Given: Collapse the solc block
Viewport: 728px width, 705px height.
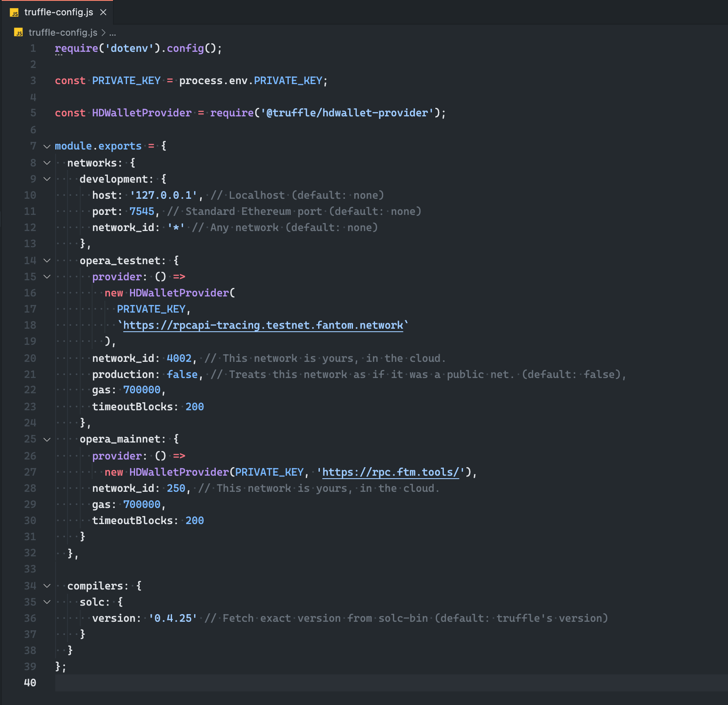Looking at the screenshot, I should coord(47,602).
